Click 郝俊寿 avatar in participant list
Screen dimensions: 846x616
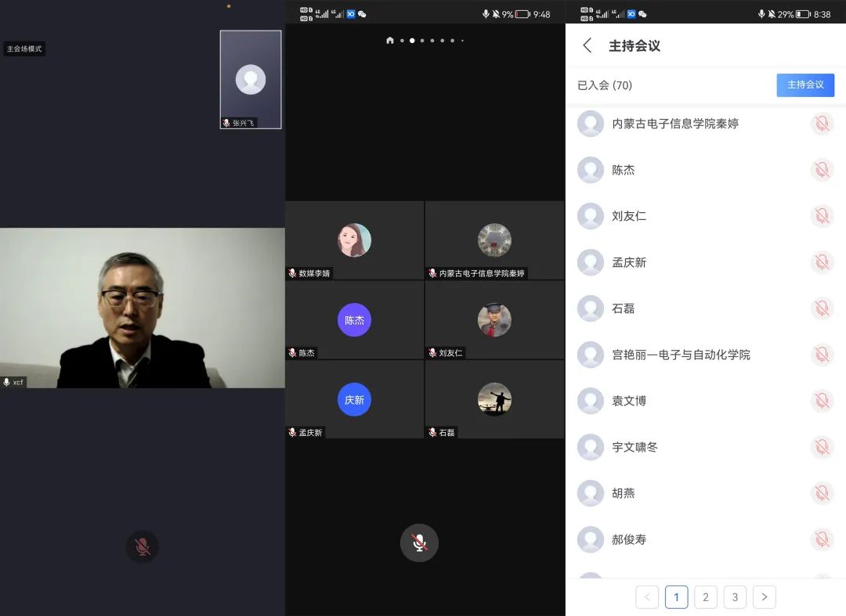pos(591,539)
